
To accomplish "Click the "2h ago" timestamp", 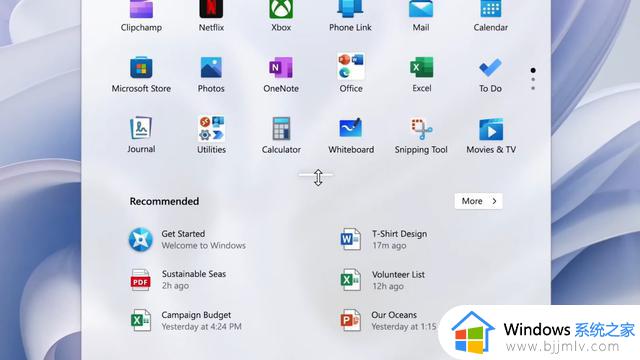I will click(x=175, y=286).
